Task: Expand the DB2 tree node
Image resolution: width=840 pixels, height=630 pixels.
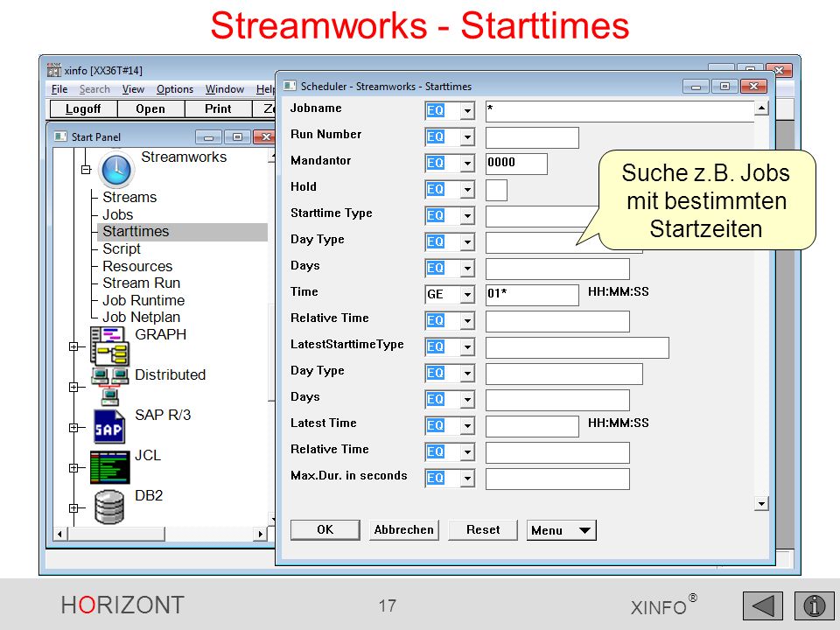Action: pos(73,507)
